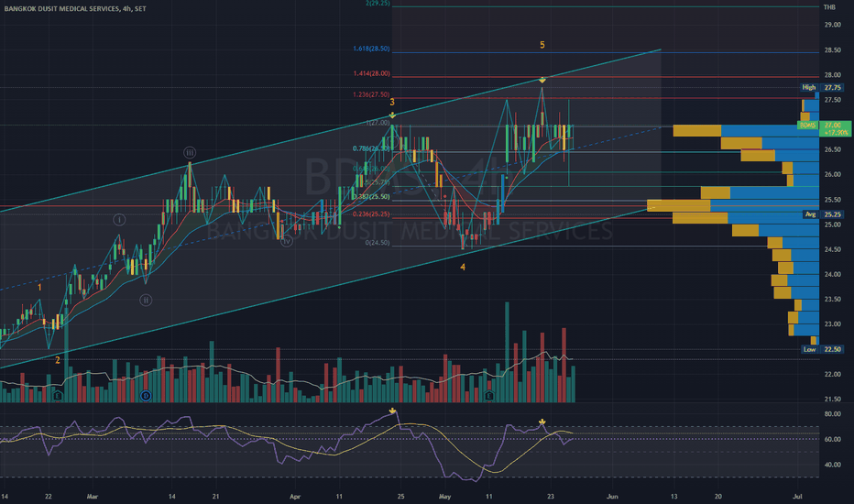This screenshot has height=504, width=854.
Task: Click 40.00 on the RSI axis
Action: (832, 465)
